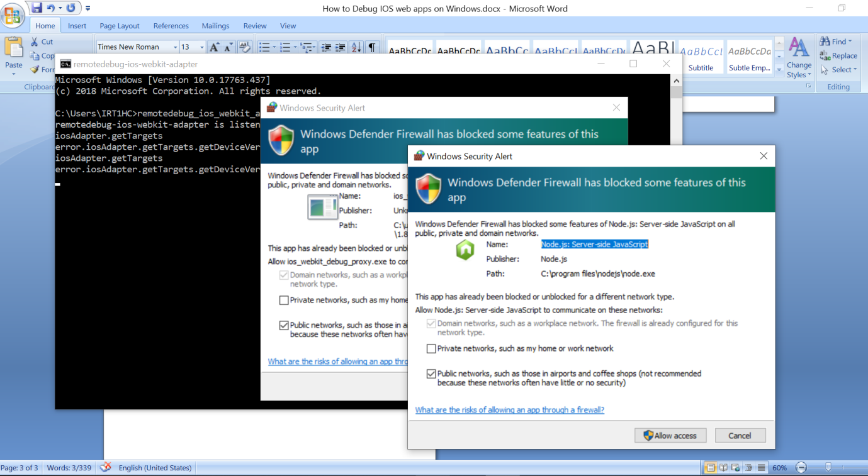Click the Redo icon in Word
868x476 pixels.
(70, 8)
